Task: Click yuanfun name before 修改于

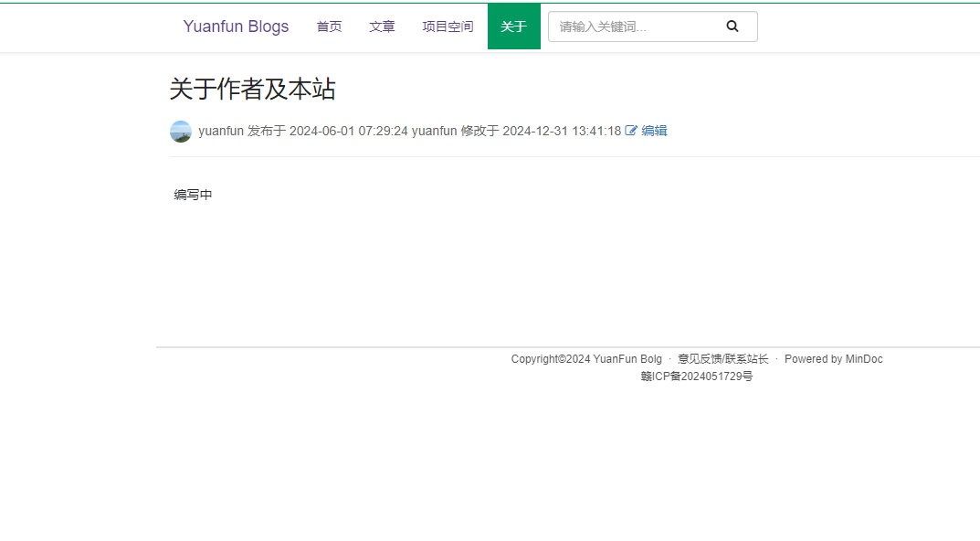Action: pyautogui.click(x=434, y=131)
